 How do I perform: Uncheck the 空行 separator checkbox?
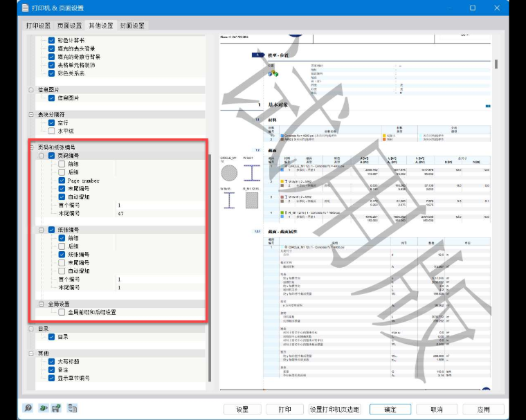click(51, 122)
